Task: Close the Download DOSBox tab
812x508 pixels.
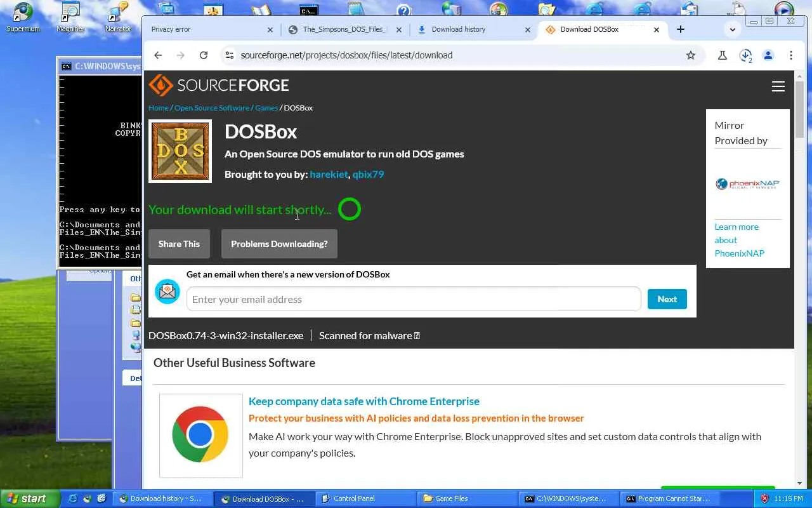Action: click(657, 29)
